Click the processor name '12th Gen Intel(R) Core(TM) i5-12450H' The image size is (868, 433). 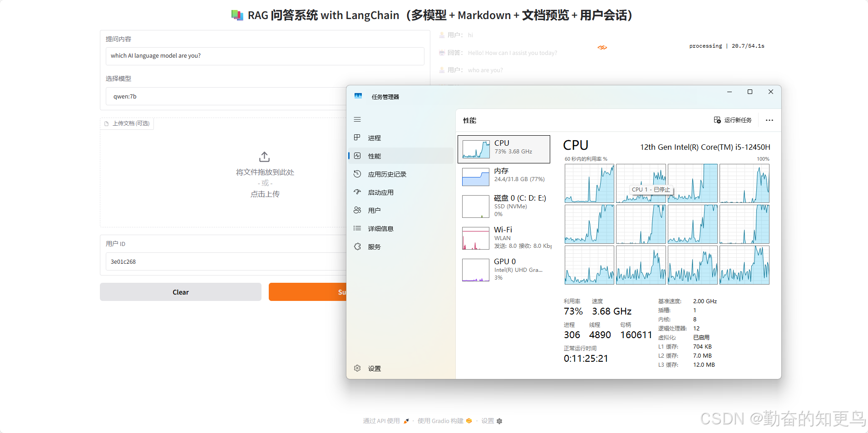705,147
